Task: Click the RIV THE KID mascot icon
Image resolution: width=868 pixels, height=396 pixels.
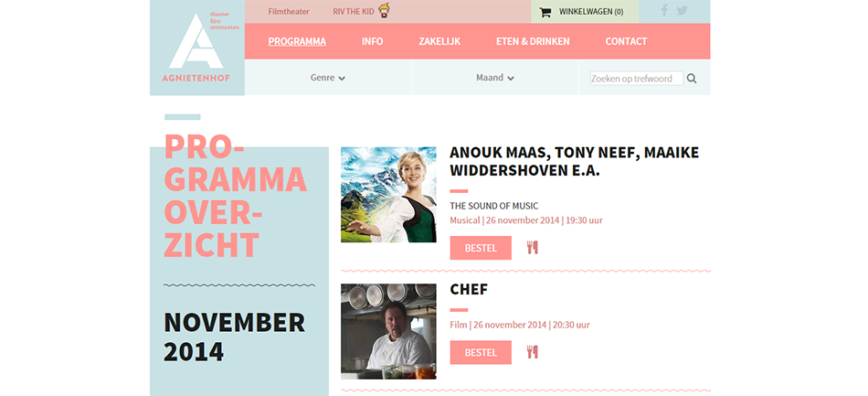Action: 384,10
